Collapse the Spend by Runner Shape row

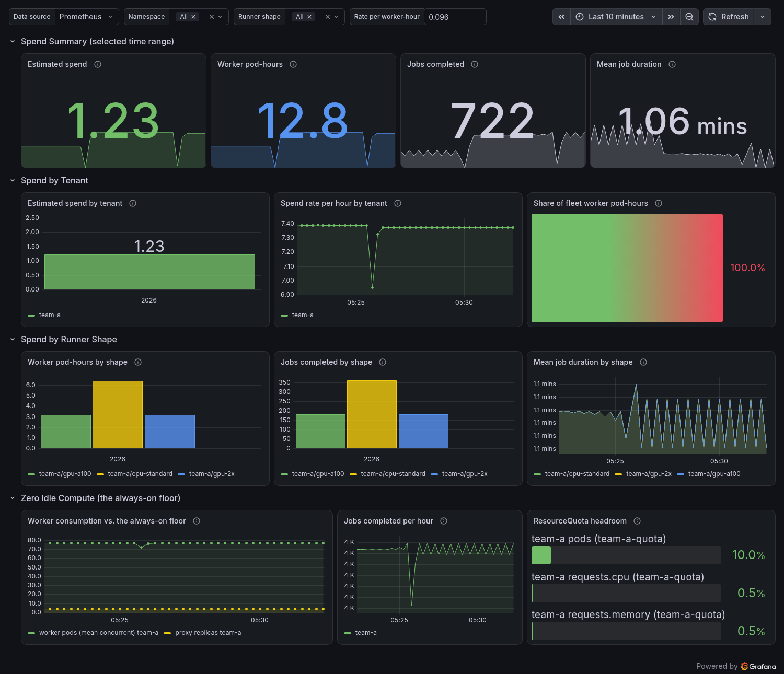click(x=13, y=339)
